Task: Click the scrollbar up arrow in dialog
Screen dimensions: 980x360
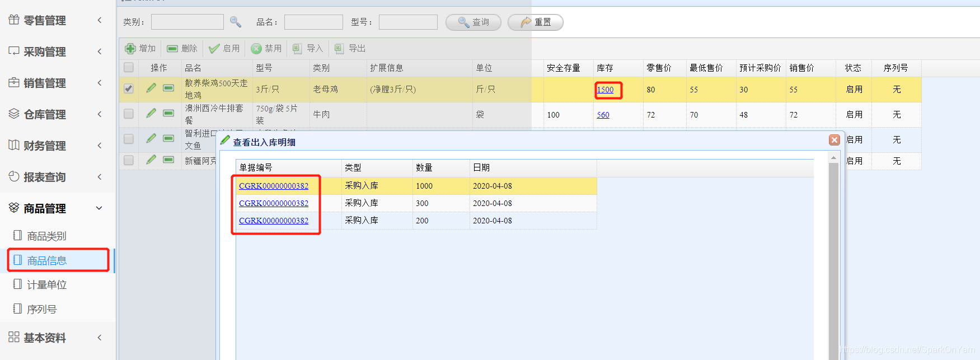Action: [833, 158]
